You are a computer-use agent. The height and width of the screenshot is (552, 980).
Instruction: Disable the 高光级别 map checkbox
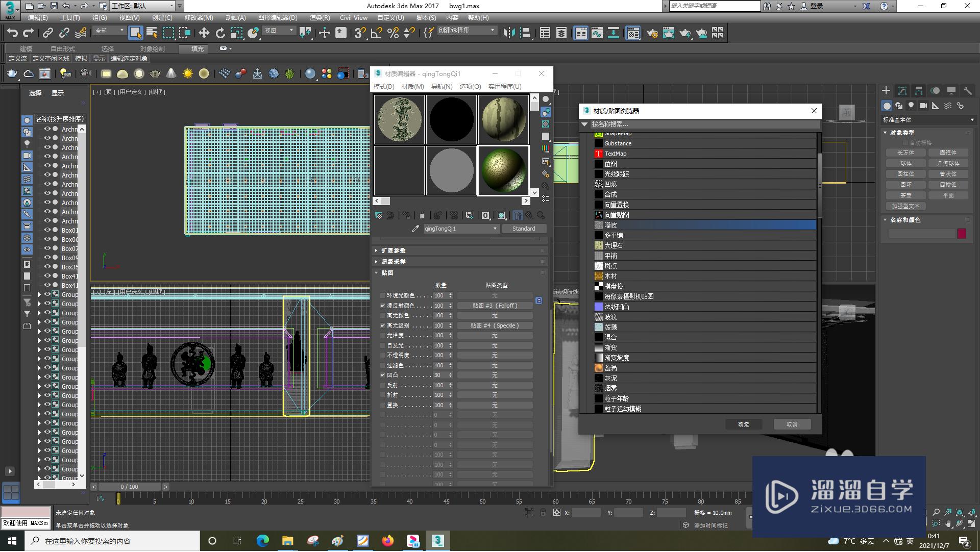coord(383,325)
